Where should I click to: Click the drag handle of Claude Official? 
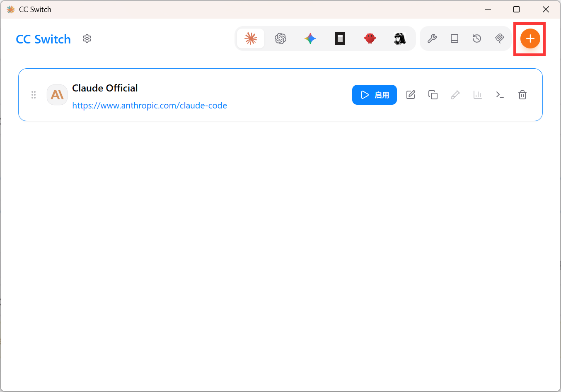click(34, 95)
